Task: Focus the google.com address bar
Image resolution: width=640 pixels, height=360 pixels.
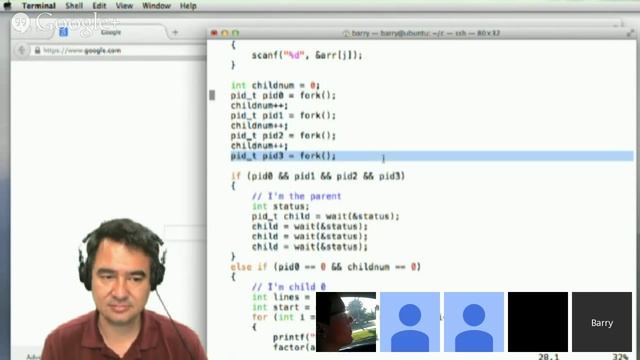Action: (x=118, y=51)
